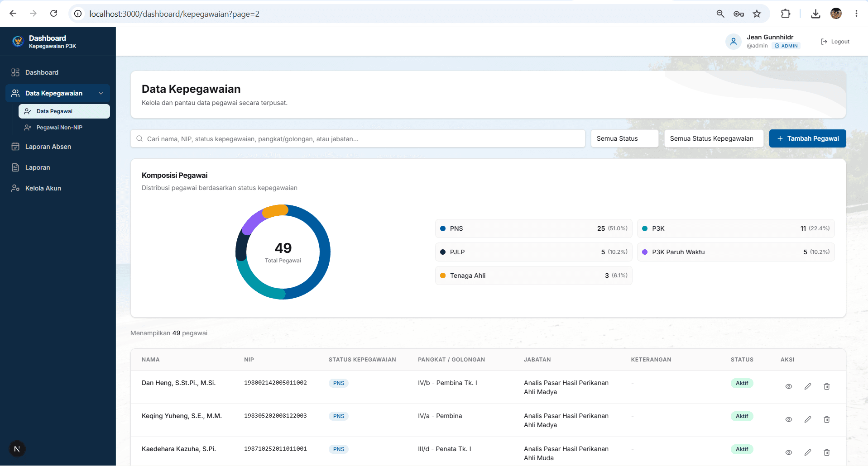Open Pegawai Non-NIP submenu item
The width and height of the screenshot is (868, 466).
(x=64, y=128)
